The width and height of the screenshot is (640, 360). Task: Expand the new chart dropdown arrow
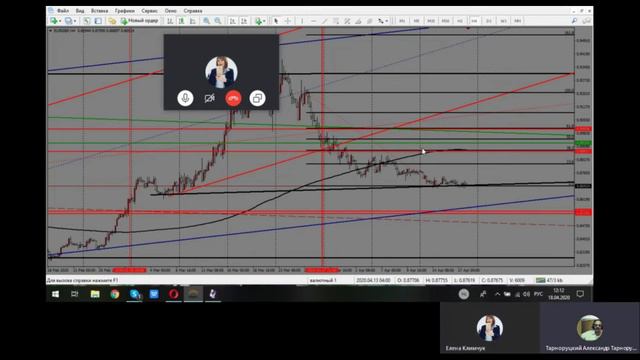[60, 21]
